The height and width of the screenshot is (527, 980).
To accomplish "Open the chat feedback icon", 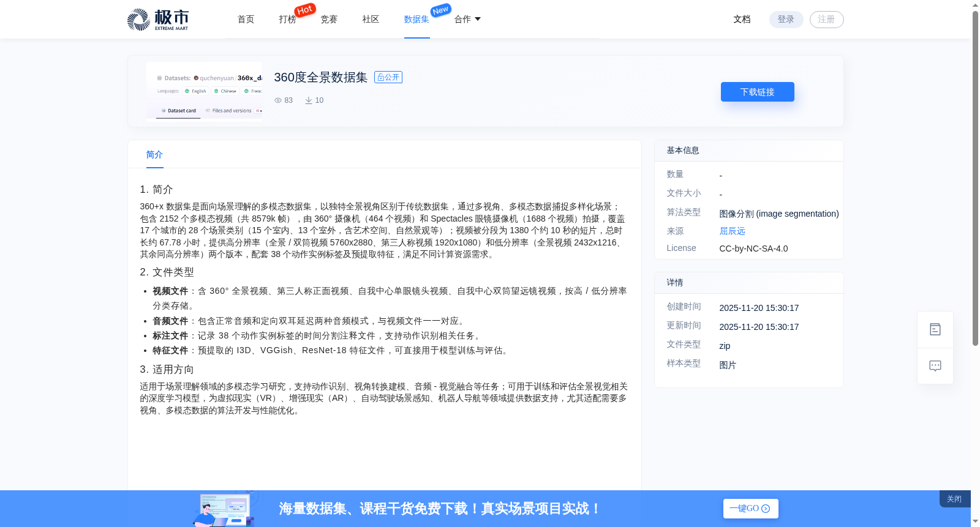I will 935,366.
